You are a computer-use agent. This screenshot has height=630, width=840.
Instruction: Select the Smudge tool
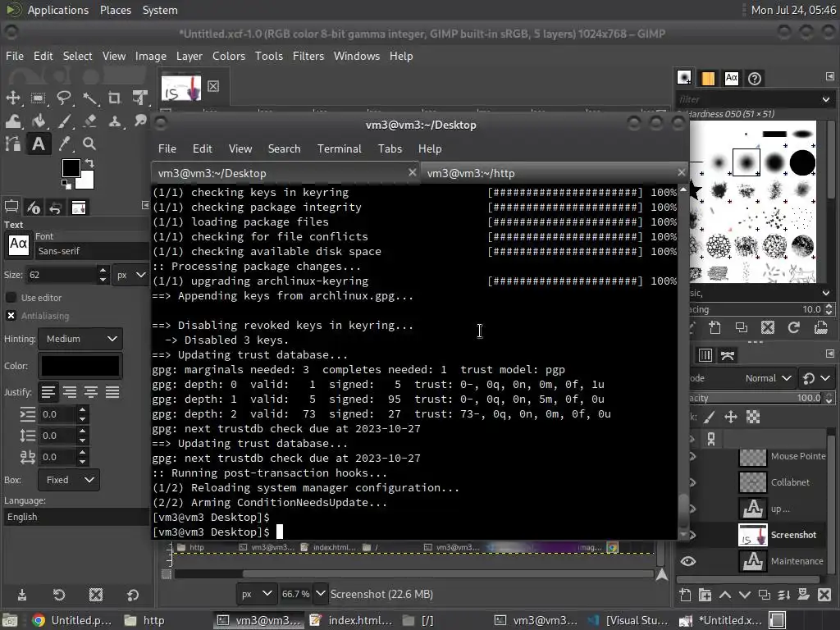tap(140, 120)
